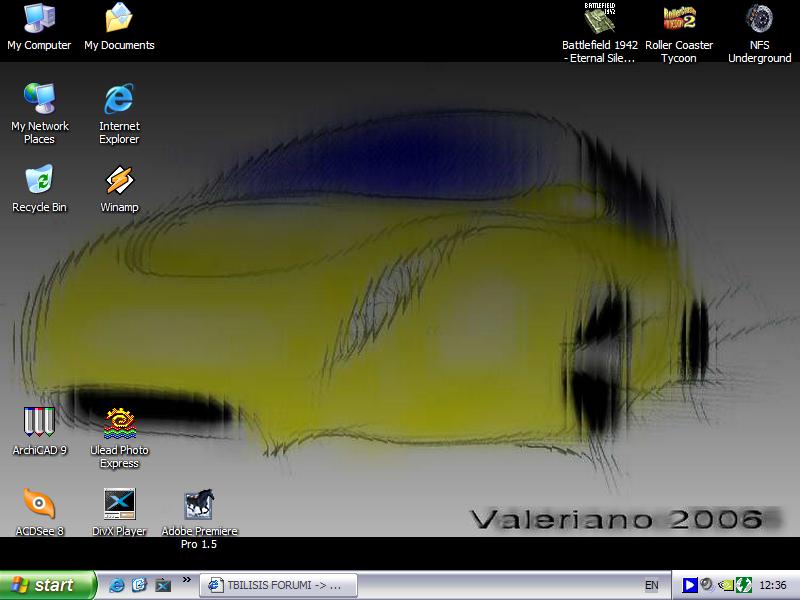The width and height of the screenshot is (800, 600).
Task: Switch to the TBILISIS FORUMI taskbar window
Action: point(277,585)
